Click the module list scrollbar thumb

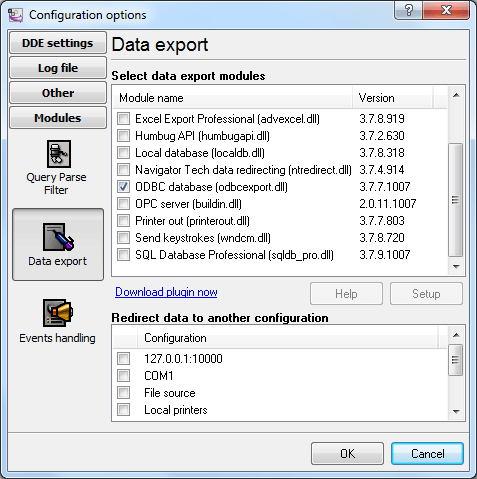pos(456,200)
